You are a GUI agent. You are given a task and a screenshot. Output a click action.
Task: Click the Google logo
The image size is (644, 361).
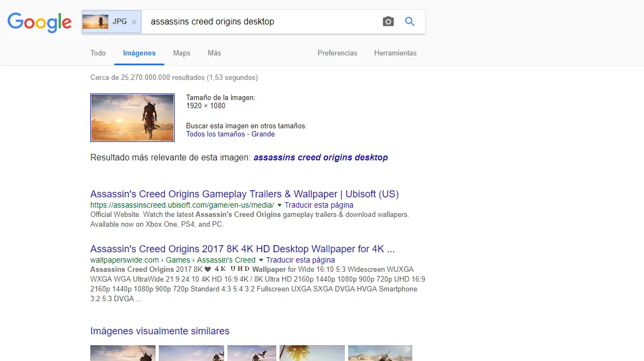[39, 22]
